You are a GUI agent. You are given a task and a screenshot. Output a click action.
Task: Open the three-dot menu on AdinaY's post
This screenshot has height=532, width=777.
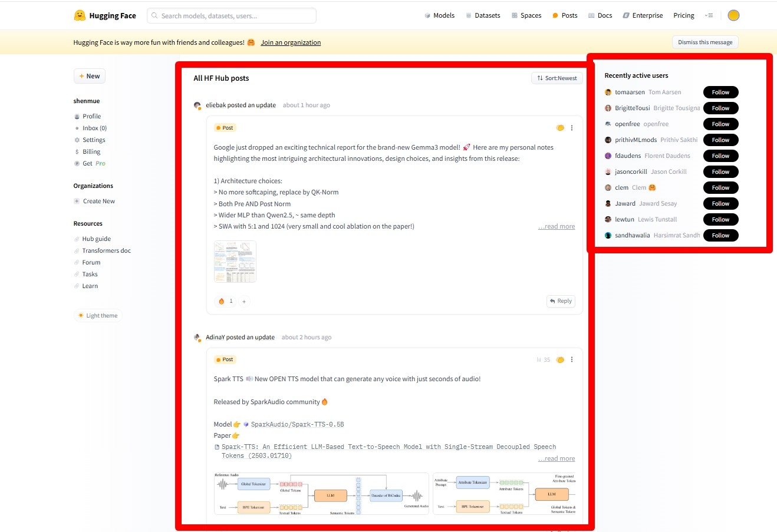tap(571, 359)
